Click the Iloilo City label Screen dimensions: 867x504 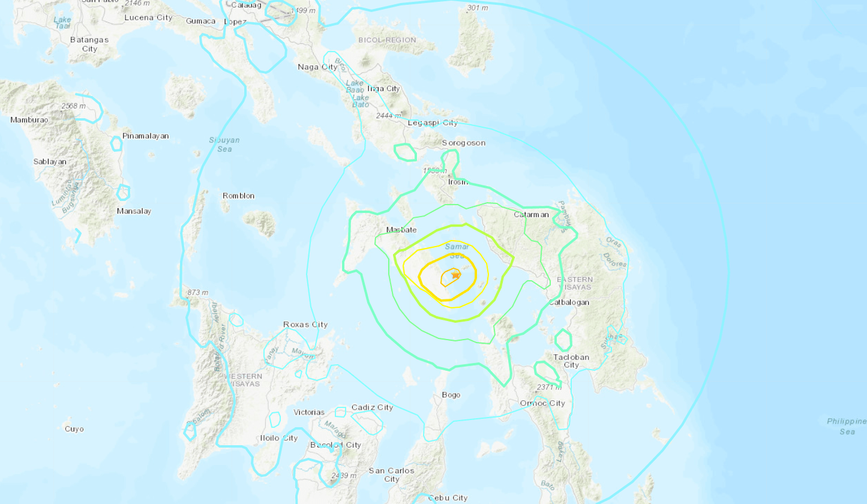pyautogui.click(x=279, y=438)
